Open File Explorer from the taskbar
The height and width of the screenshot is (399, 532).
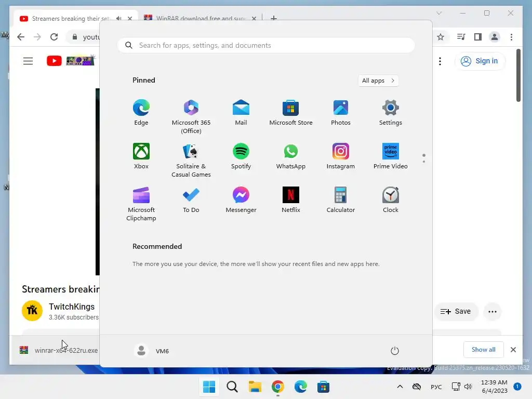[x=255, y=387]
